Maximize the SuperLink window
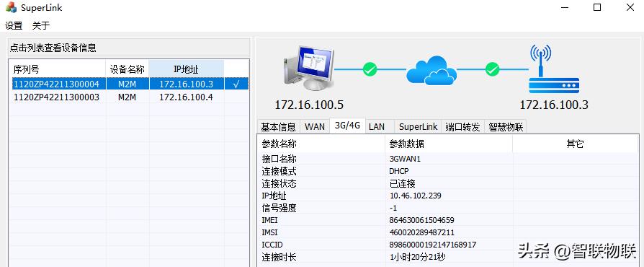644x267 pixels. (x=597, y=7)
